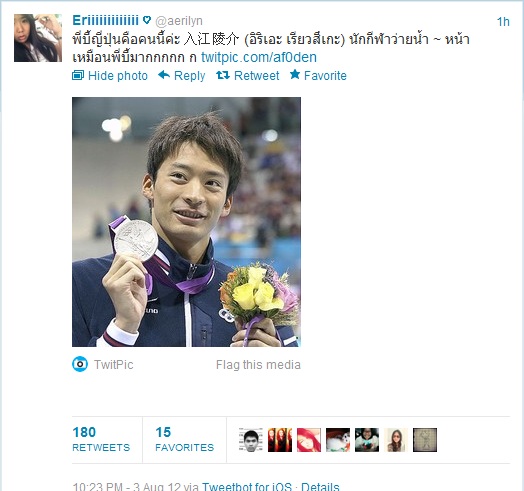Image resolution: width=524 pixels, height=491 pixels.
Task: Open the medal photo in full view
Action: [186, 222]
